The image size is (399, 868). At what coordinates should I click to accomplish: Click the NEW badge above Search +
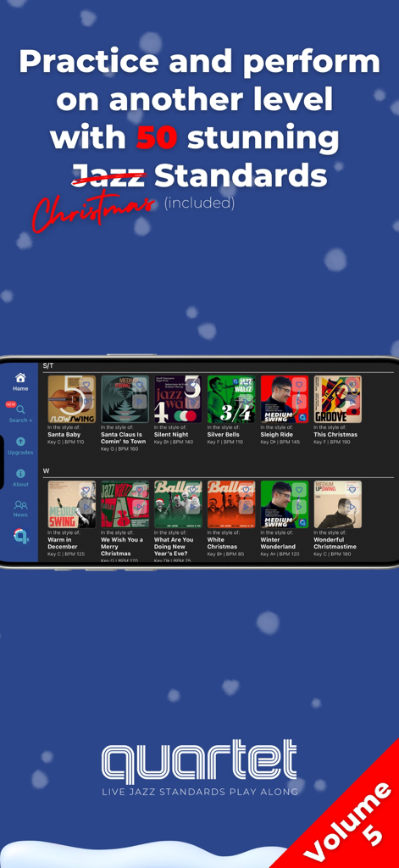point(10,404)
